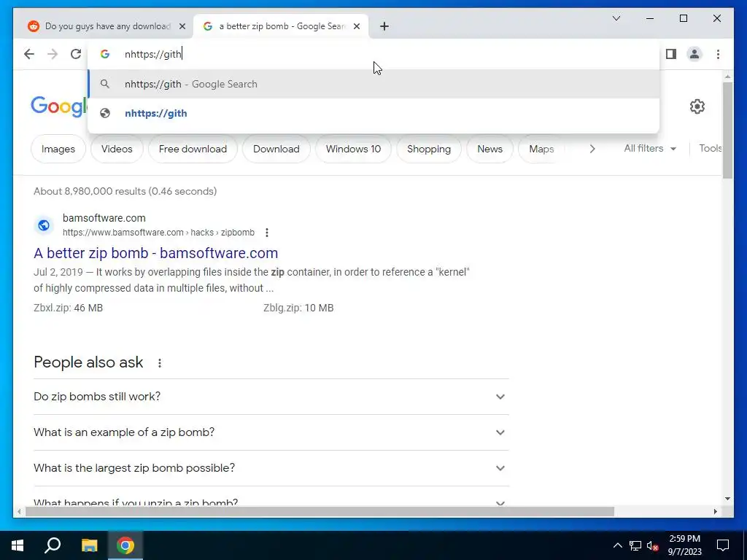Open Chrome three-dot menu
747x560 pixels.
coord(718,54)
